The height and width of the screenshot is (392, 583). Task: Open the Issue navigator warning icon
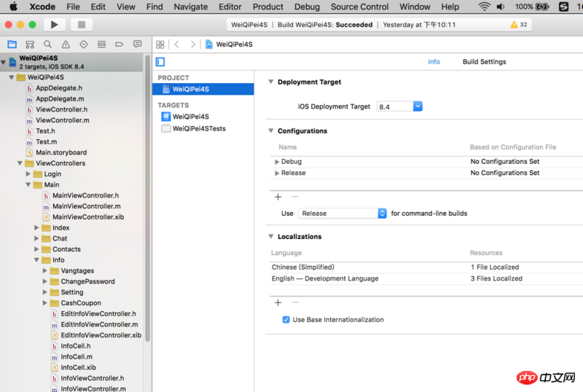pyautogui.click(x=66, y=44)
